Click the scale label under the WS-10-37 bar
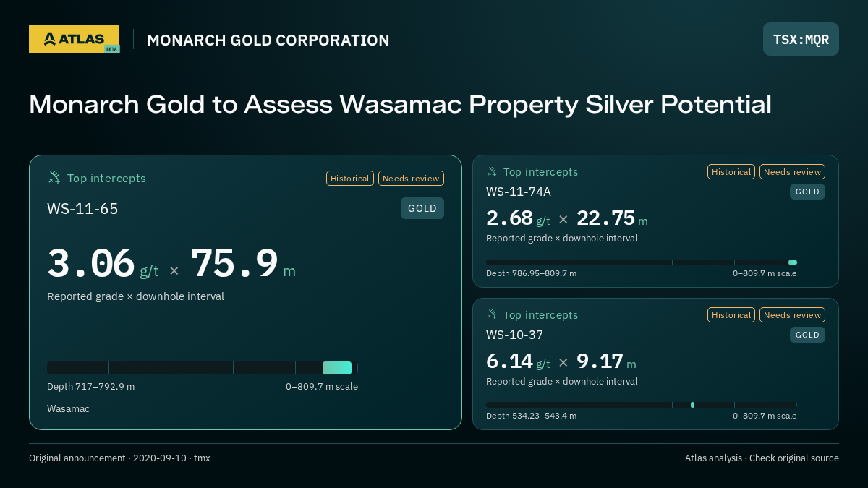The height and width of the screenshot is (488, 868). tap(765, 416)
